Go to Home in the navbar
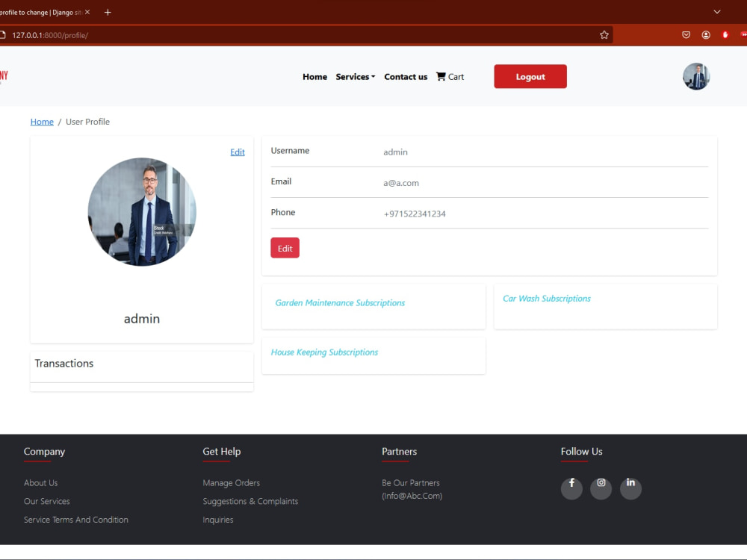The width and height of the screenshot is (747, 560). click(315, 77)
